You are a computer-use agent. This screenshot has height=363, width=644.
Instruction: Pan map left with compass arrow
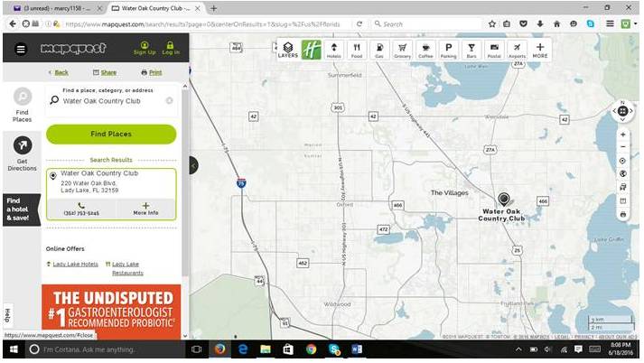[x=614, y=111]
